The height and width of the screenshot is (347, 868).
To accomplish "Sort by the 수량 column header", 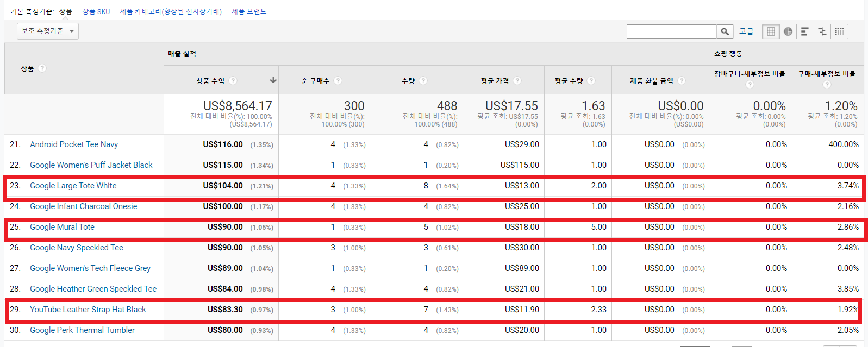I will coord(408,81).
